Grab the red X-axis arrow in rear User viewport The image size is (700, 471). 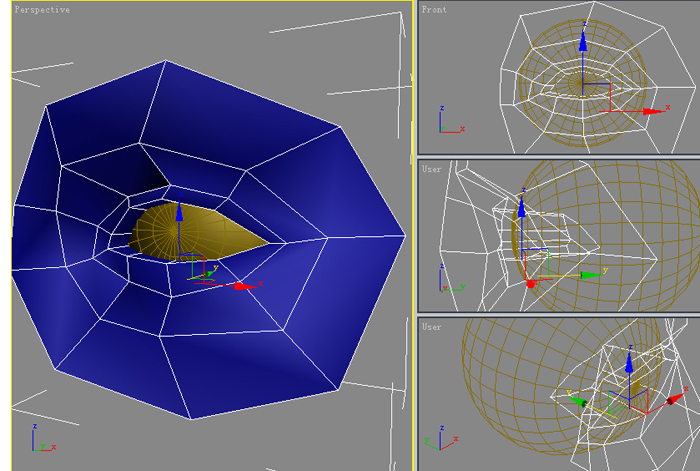click(675, 399)
